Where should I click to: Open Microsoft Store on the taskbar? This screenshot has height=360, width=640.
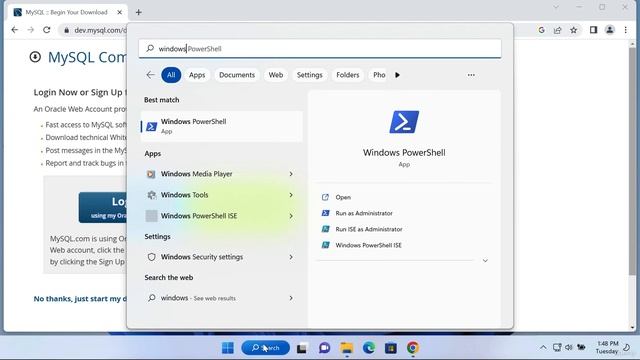click(391, 348)
